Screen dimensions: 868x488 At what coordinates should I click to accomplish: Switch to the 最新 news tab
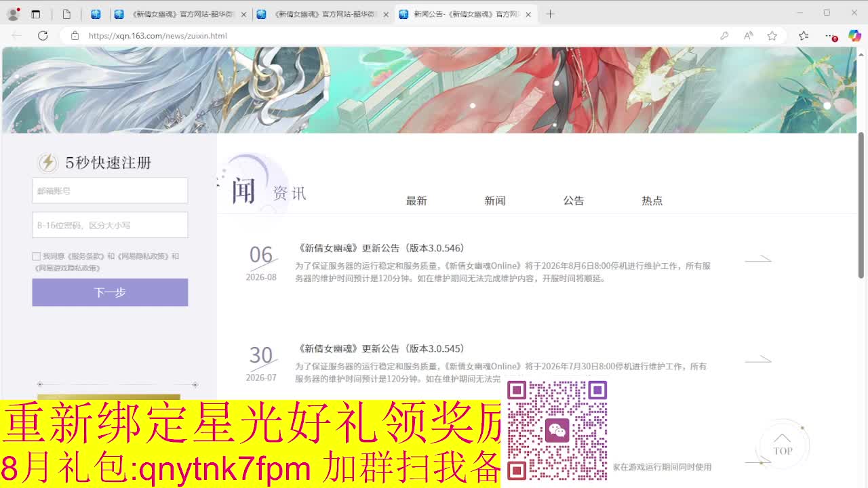tap(416, 201)
